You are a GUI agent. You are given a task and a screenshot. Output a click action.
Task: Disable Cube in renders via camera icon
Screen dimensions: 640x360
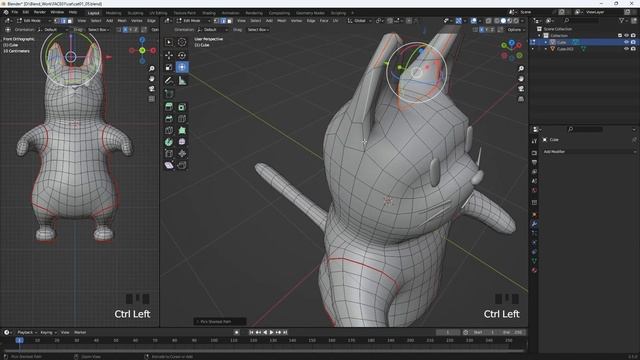pyautogui.click(x=633, y=42)
